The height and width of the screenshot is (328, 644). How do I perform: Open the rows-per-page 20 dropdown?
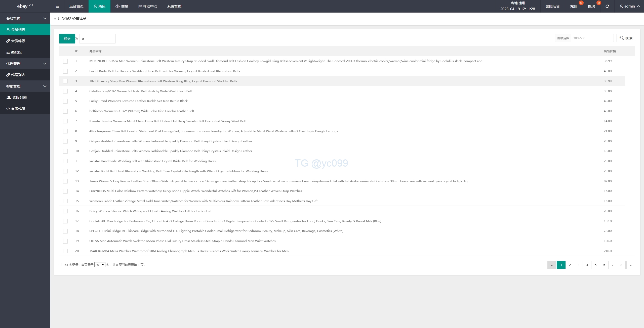tap(100, 265)
